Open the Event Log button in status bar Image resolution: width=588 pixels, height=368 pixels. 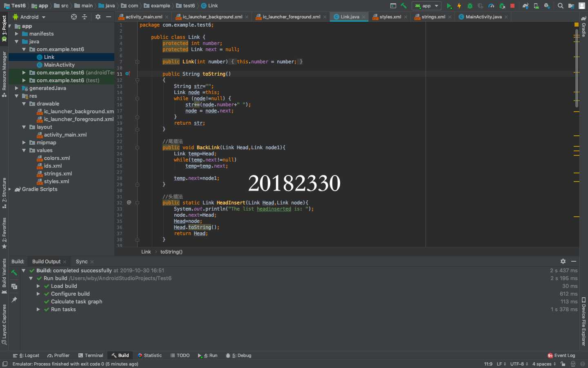point(561,355)
